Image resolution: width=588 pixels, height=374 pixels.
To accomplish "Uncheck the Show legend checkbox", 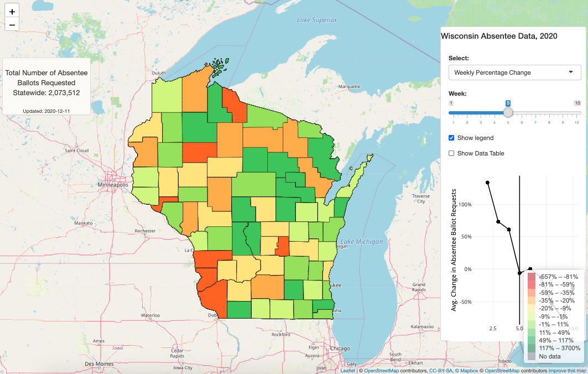I will (x=451, y=138).
